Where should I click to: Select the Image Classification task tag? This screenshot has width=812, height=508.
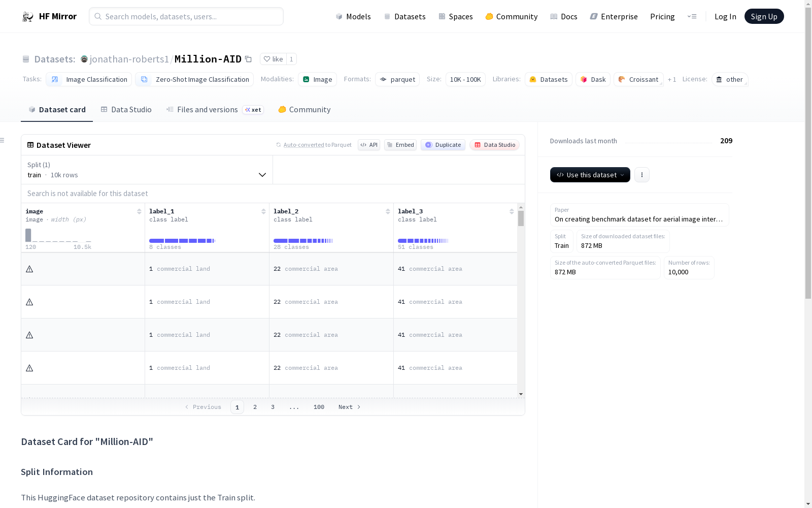click(89, 79)
